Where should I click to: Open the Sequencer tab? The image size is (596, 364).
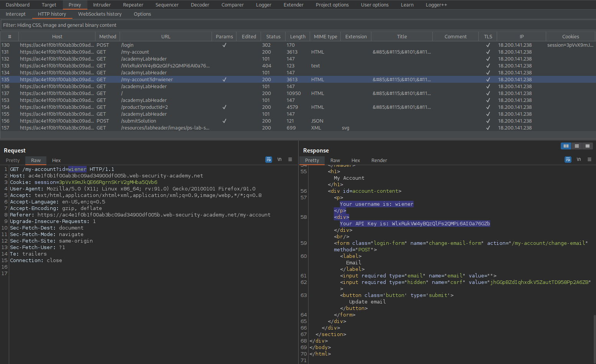point(167,5)
